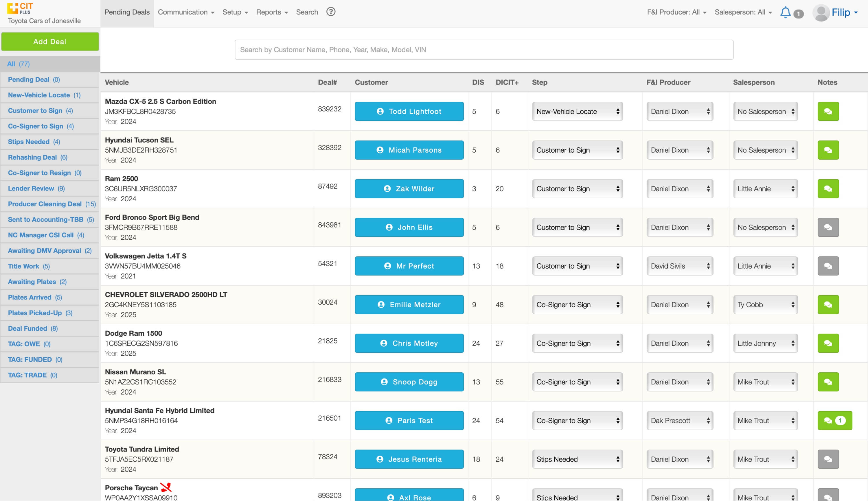Open notes for Todd Lightfoot deal
Image resolution: width=868 pixels, height=501 pixels.
tap(828, 111)
